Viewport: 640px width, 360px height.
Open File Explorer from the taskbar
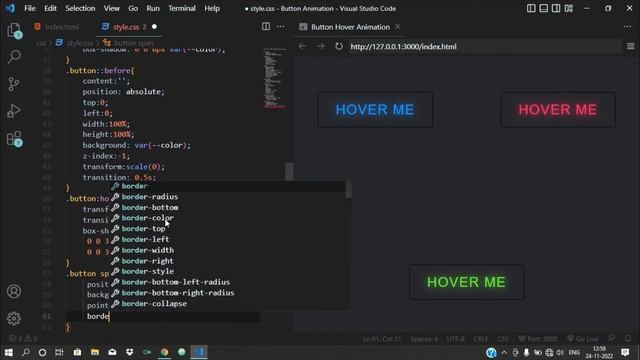(95, 352)
